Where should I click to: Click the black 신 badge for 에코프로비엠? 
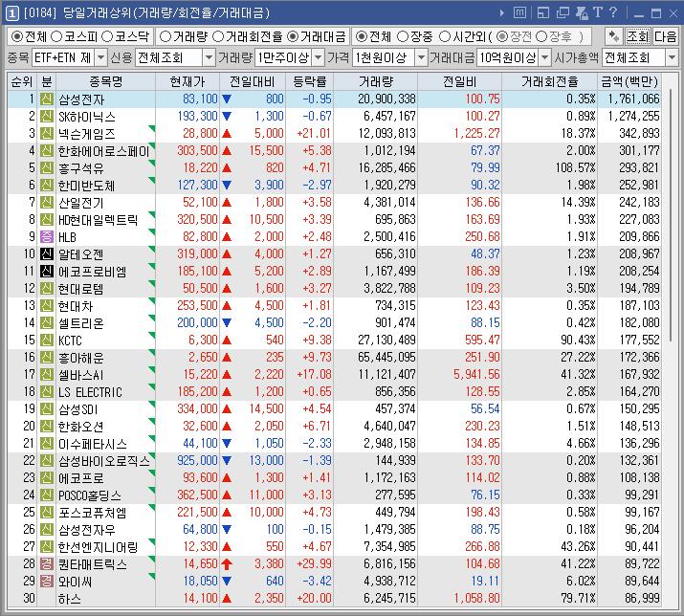pos(47,271)
